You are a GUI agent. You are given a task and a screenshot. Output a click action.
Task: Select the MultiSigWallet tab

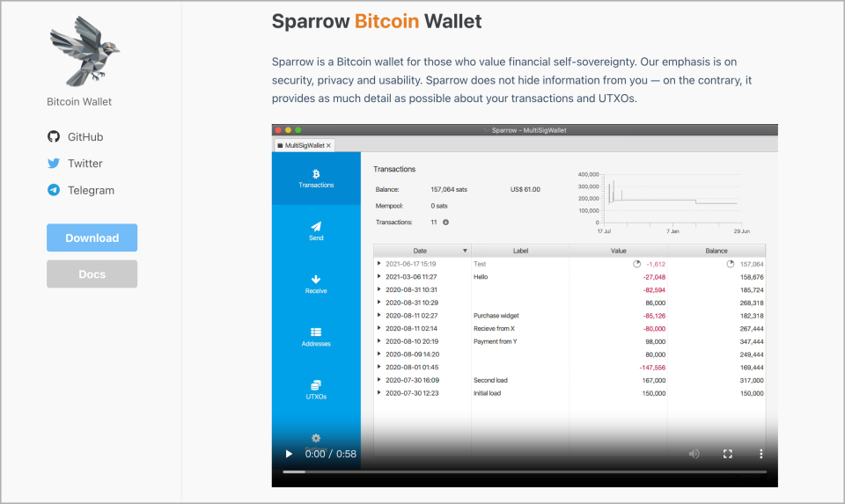point(305,145)
